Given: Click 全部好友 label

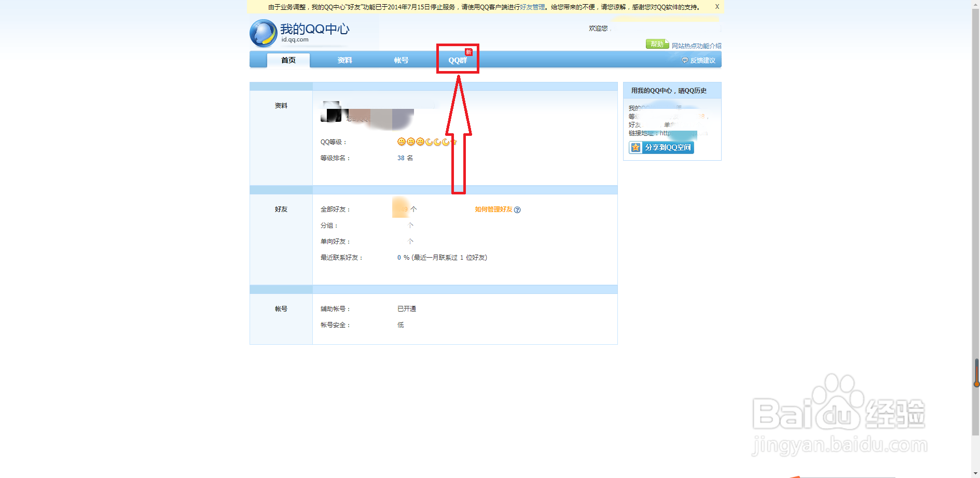Looking at the screenshot, I should tap(335, 209).
